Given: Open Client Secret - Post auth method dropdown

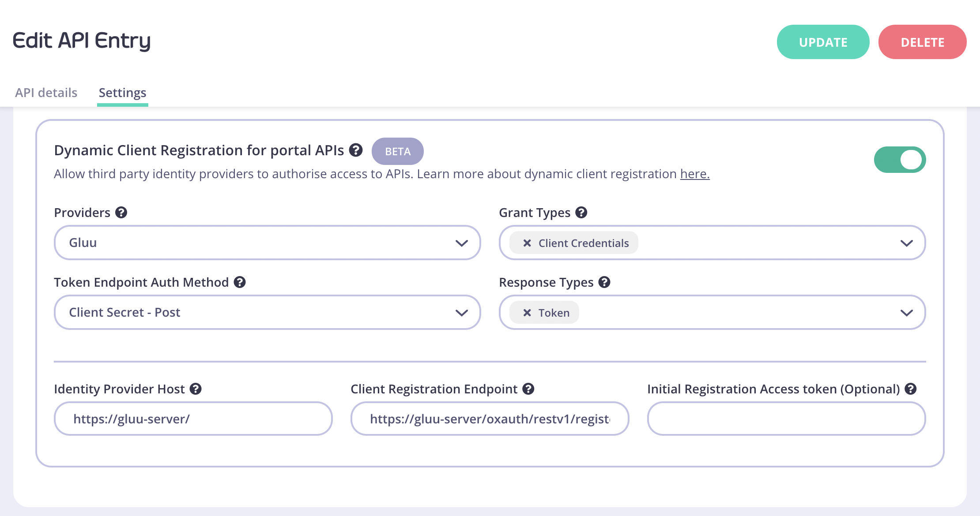Looking at the screenshot, I should [267, 312].
